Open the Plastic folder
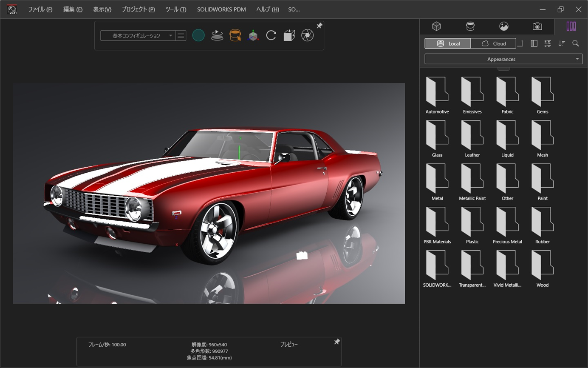Screen dimensions: 588x368 point(472,225)
